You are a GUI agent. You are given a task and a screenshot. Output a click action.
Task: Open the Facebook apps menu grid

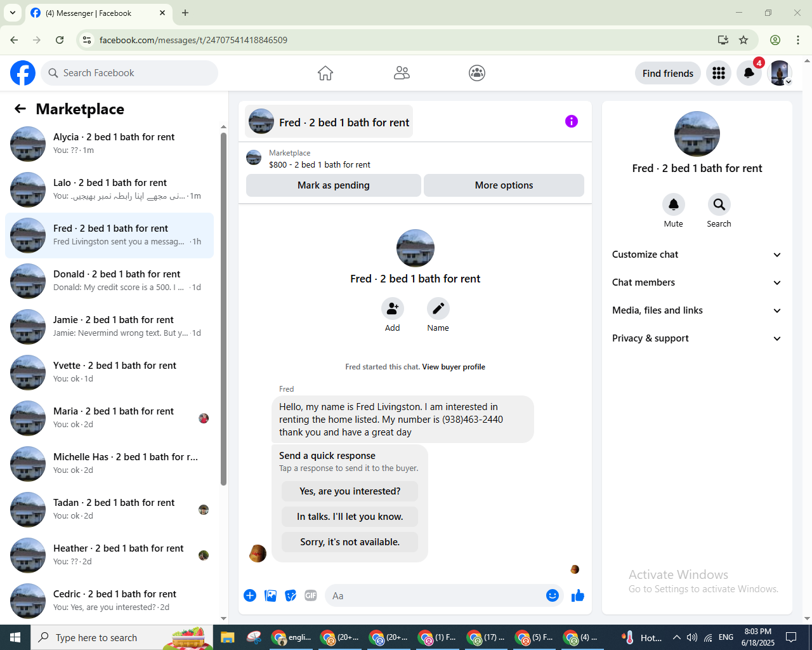(x=719, y=73)
